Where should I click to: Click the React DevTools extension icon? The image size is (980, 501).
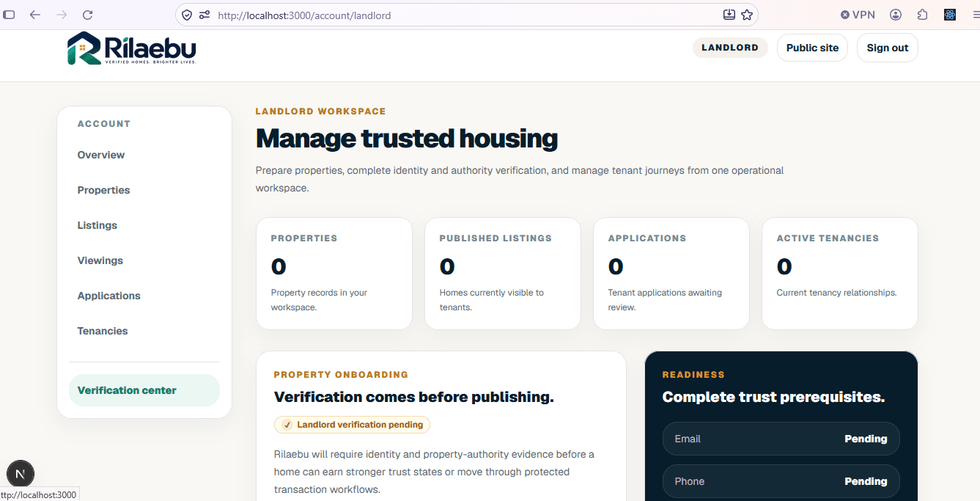(x=950, y=15)
